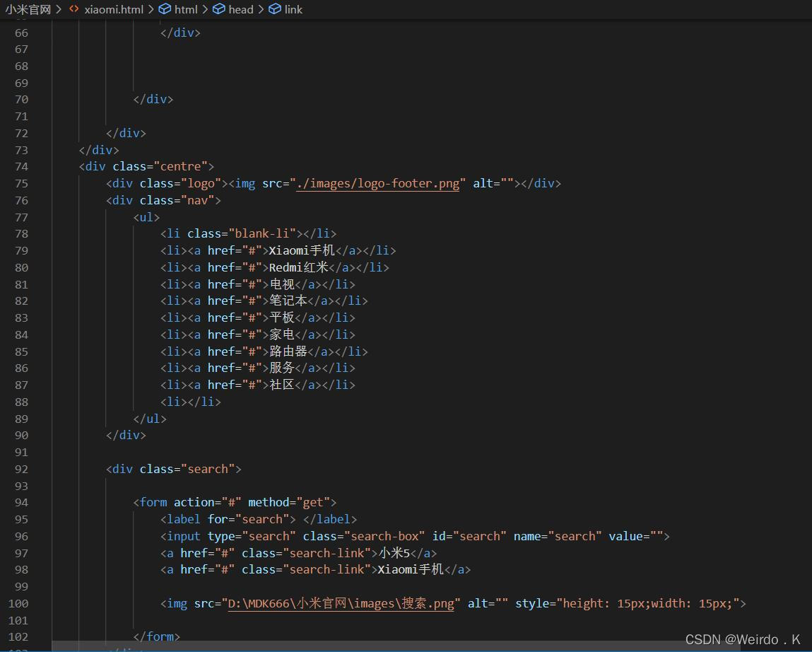Follow the underlined logo-footer.png path link
The width and height of the screenshot is (812, 652).
379,183
